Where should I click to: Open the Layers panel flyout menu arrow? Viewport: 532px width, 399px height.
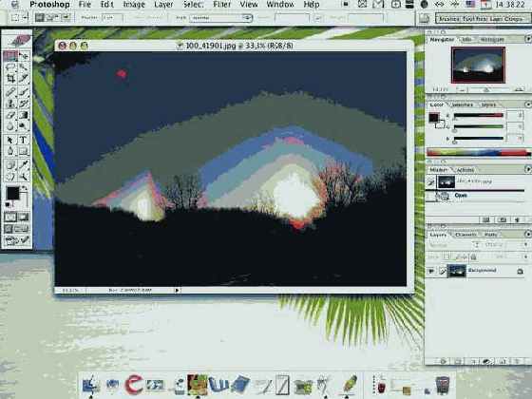coord(527,234)
